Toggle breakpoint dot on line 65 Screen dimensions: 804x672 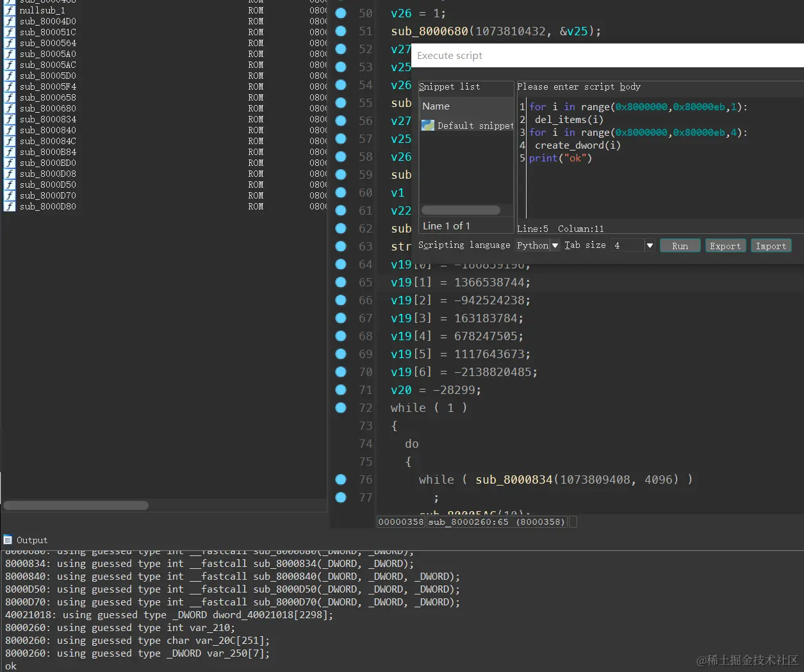341,282
